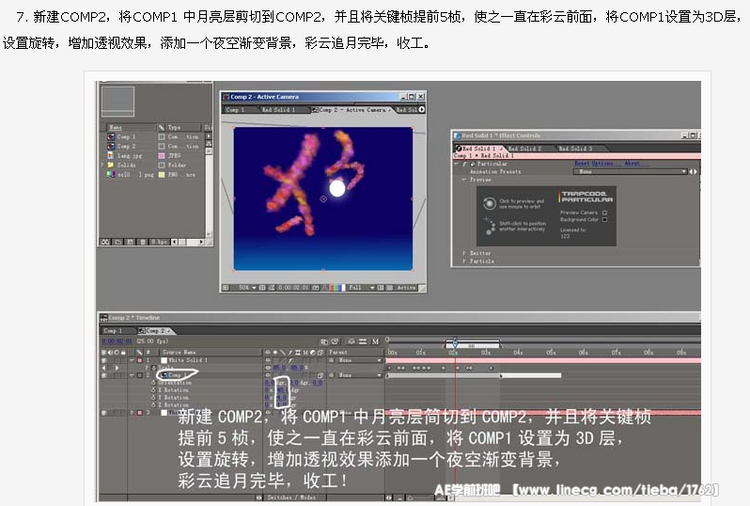The height and width of the screenshot is (506, 750).
Task: Click the 8 bpc color depth button
Action: pyautogui.click(x=159, y=242)
